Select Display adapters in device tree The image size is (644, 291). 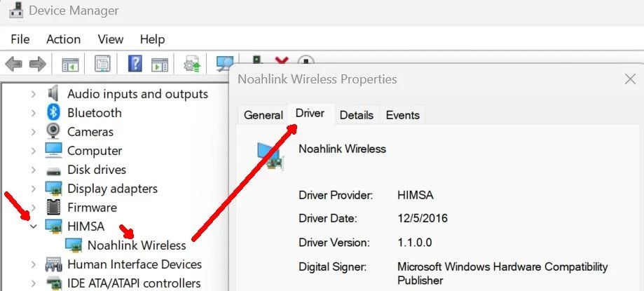(x=112, y=189)
